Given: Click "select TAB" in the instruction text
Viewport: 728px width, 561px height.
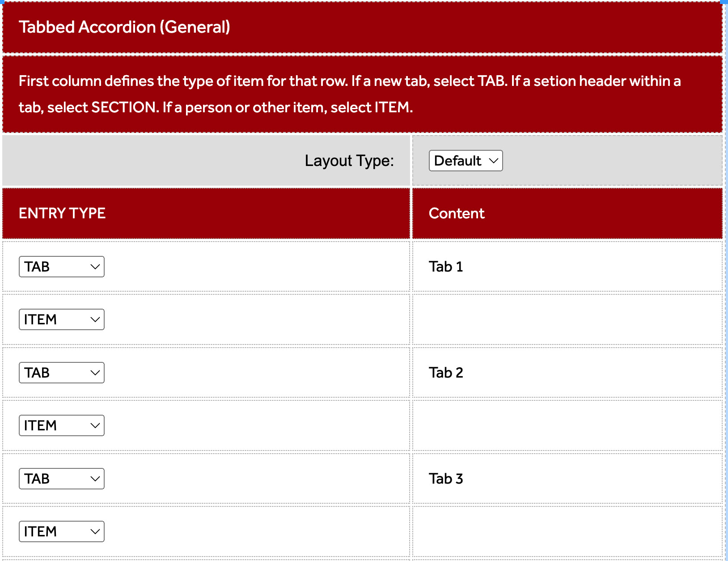Looking at the screenshot, I should click(469, 81).
